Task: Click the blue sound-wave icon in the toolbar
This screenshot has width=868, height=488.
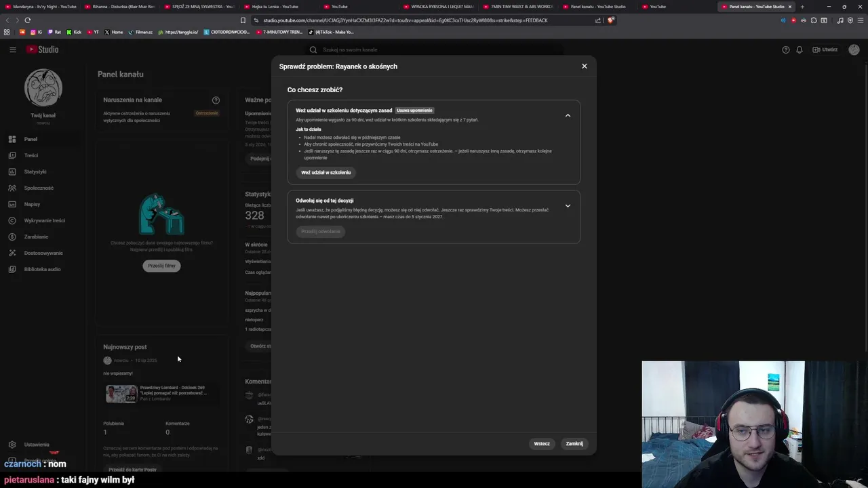Action: (x=783, y=20)
